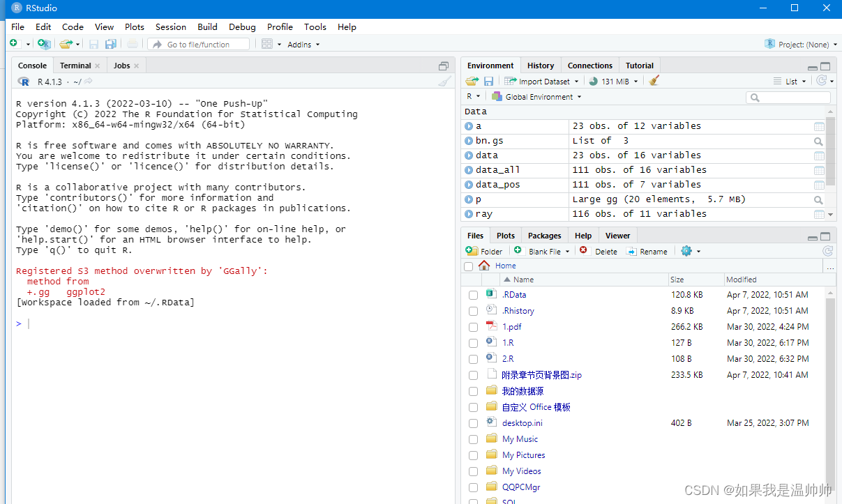The image size is (842, 504).
Task: Open the Blank File dropdown
Action: click(x=541, y=251)
